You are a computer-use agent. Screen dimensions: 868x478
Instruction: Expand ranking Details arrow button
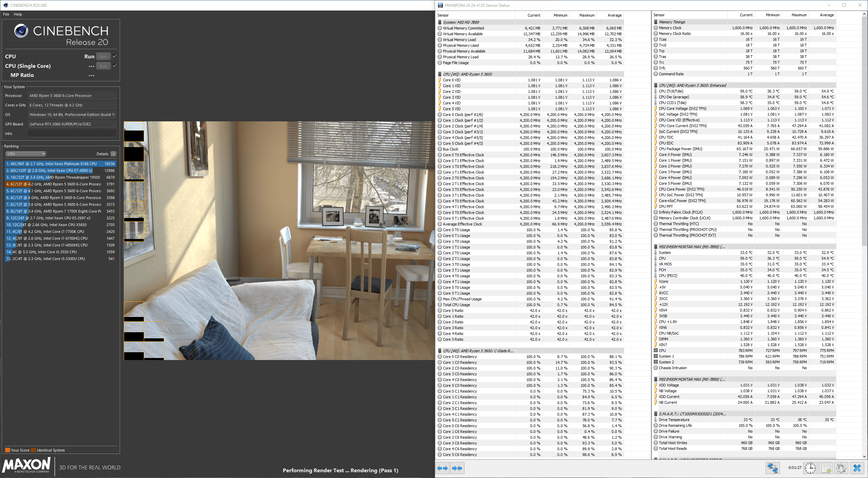[x=114, y=154]
